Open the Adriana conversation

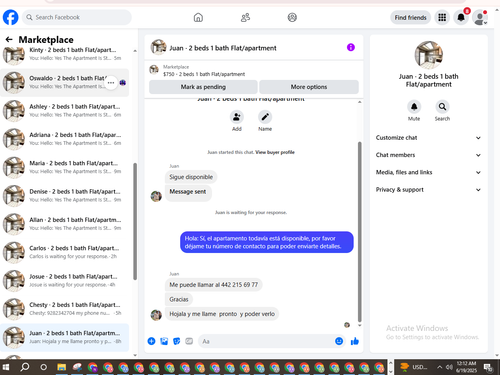(x=64, y=139)
